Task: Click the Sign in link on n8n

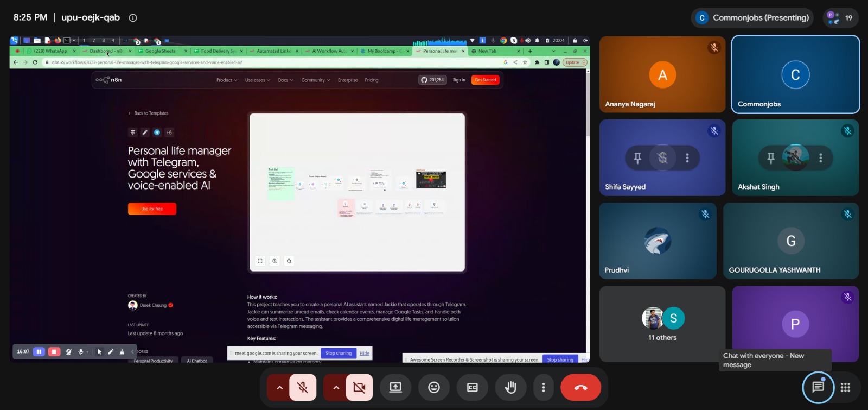Action: tap(459, 80)
